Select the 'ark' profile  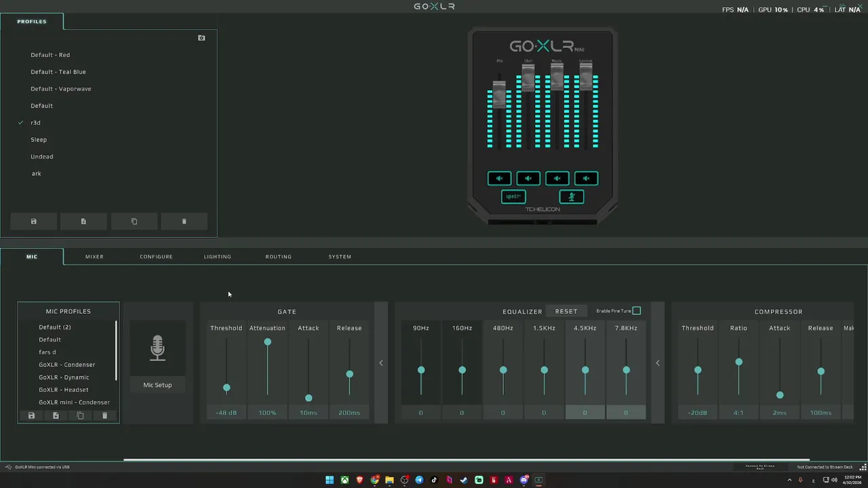click(x=37, y=174)
